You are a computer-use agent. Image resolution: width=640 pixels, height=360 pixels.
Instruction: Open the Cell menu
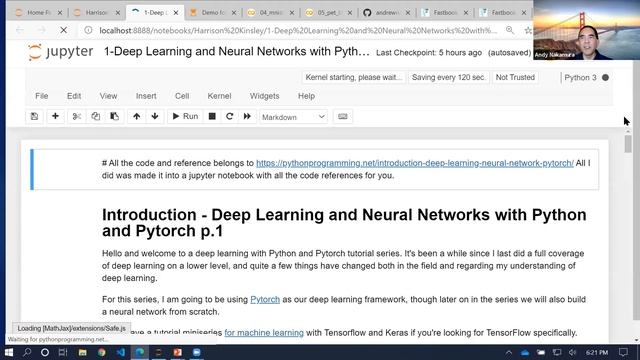pos(182,96)
